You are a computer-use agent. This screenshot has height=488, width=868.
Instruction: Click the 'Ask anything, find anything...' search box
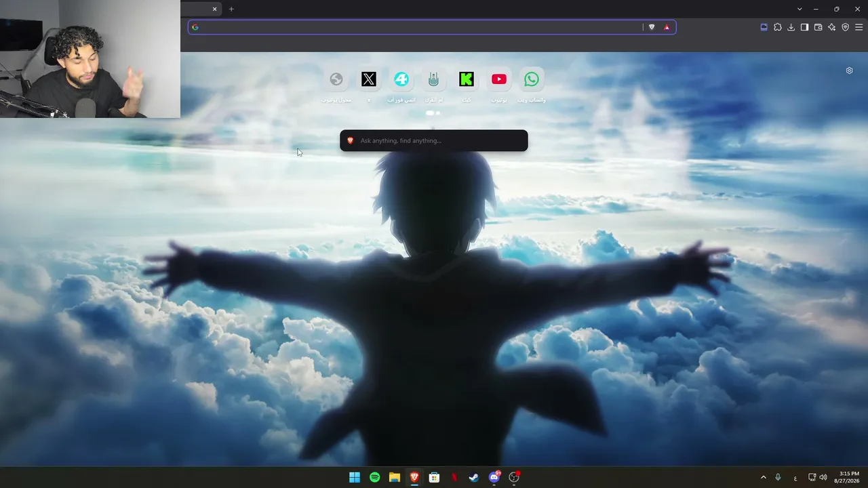pyautogui.click(x=434, y=140)
